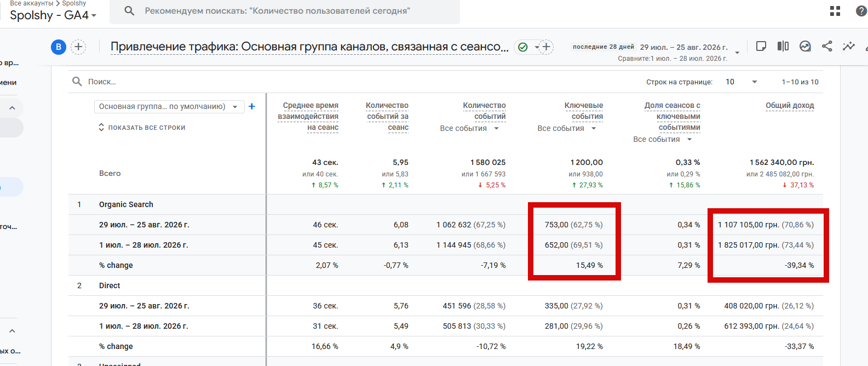868x366 pixels.
Task: Click the table search magnifier icon
Action: pyautogui.click(x=77, y=82)
